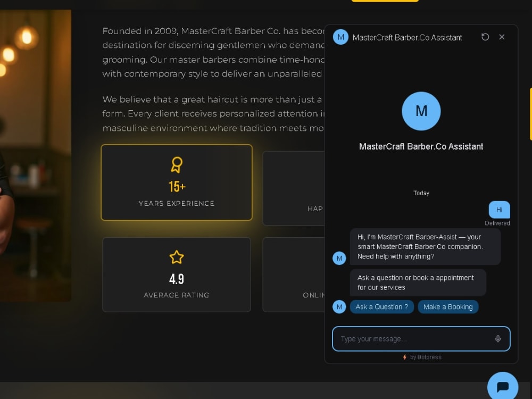Image resolution: width=532 pixels, height=399 pixels.
Task: Select the "Make a Booking" quick reply
Action: pyautogui.click(x=448, y=307)
